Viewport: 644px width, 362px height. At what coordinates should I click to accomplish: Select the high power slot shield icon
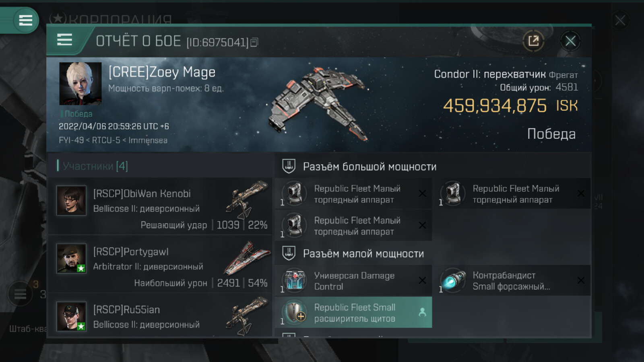coord(289,166)
